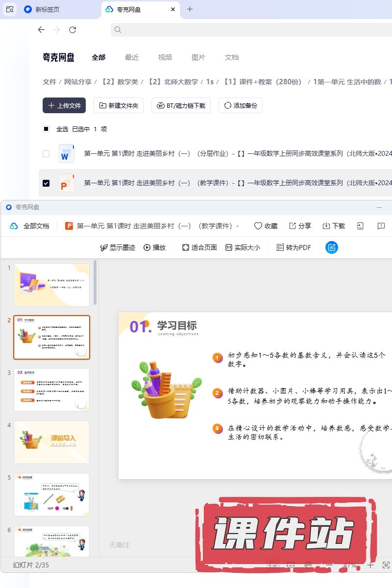Switch to the 文档 tab
Image resolution: width=392 pixels, height=588 pixels.
[232, 57]
